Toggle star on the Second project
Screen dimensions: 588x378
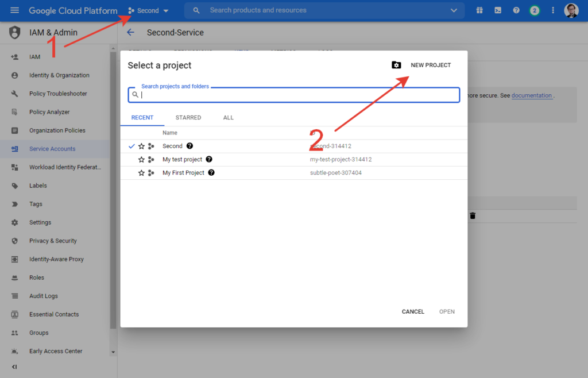(x=141, y=146)
